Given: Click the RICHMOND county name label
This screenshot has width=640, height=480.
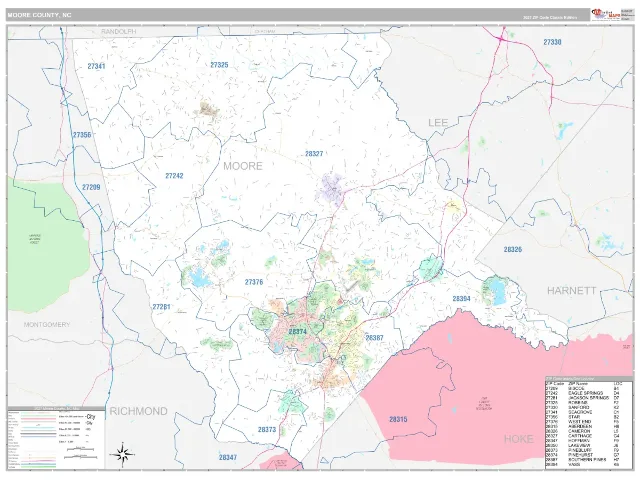Looking at the screenshot, I should [138, 411].
